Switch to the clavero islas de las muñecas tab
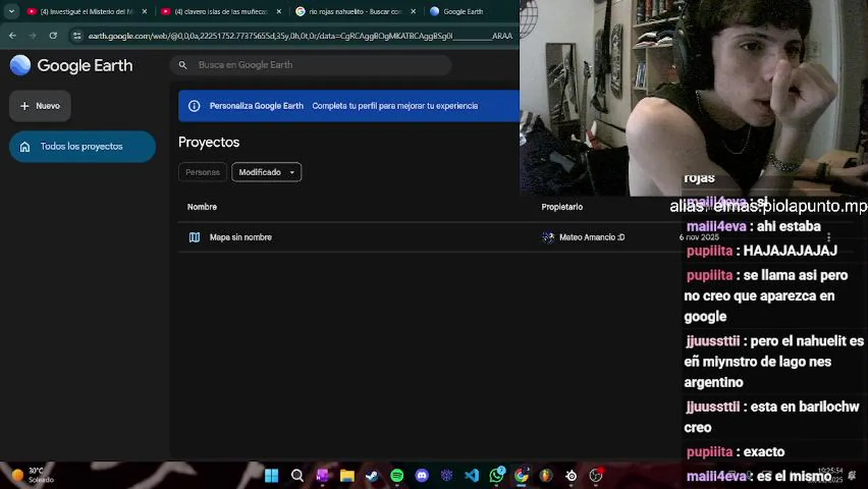 click(x=221, y=12)
